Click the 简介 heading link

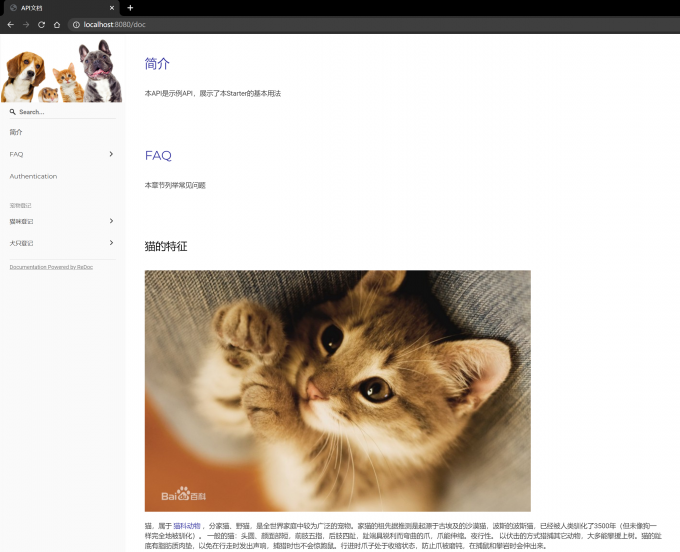(x=157, y=64)
